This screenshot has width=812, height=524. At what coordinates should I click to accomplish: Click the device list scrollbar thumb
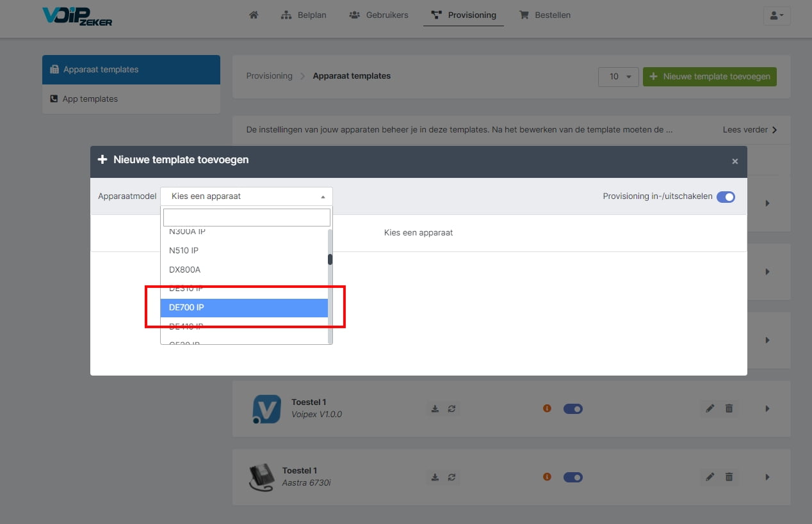pos(330,259)
